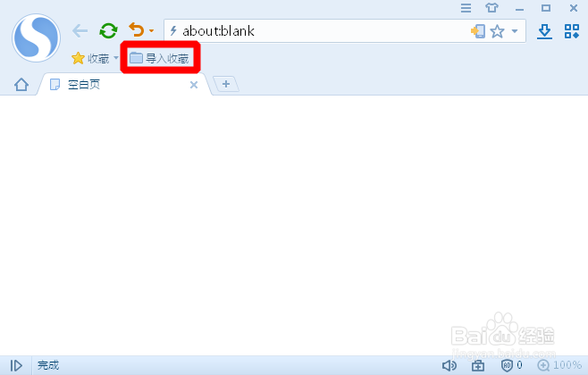
Task: Bookmark page with the star outline icon
Action: [497, 31]
